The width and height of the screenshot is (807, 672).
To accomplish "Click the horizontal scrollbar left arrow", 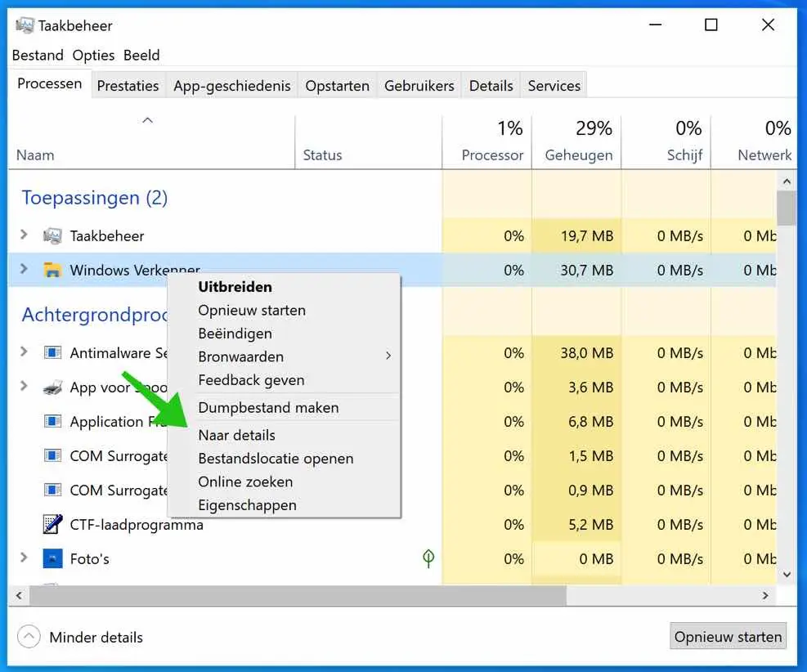I will click(19, 595).
